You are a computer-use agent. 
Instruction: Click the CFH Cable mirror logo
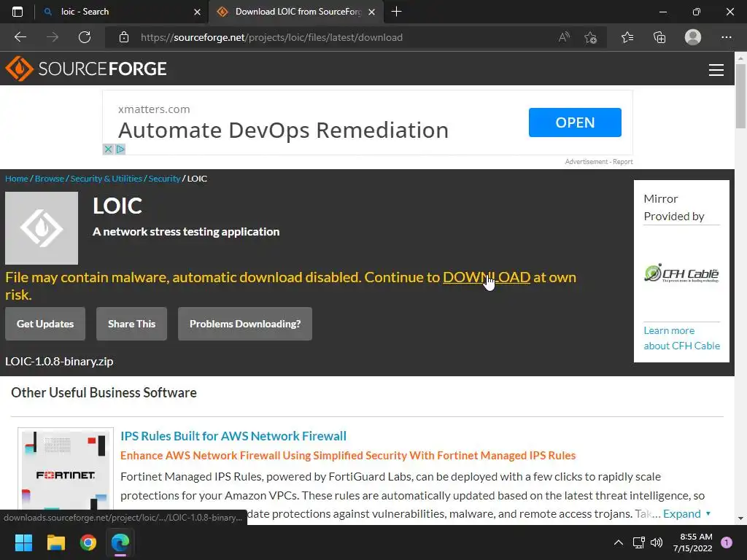(x=681, y=273)
